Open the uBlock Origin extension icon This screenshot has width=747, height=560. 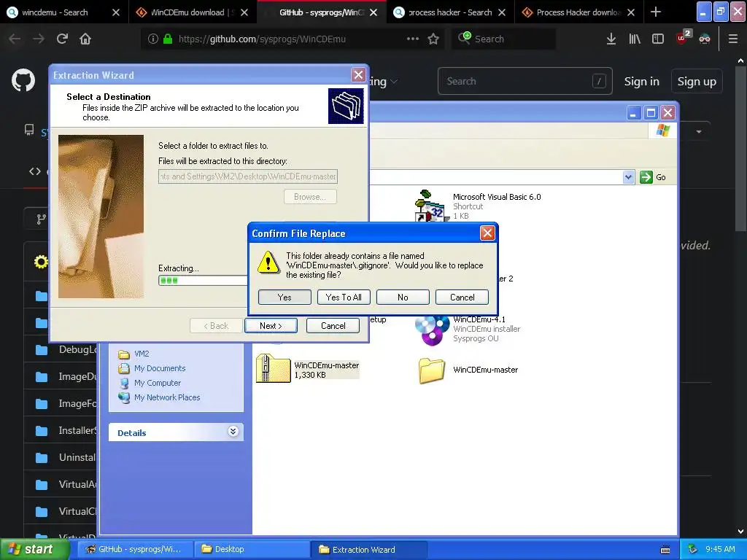point(683,38)
